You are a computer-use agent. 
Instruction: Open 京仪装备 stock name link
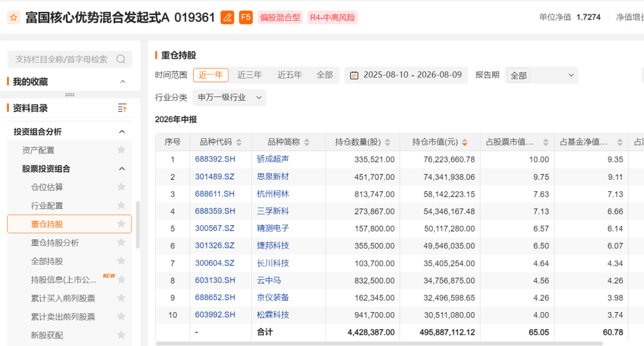(273, 298)
